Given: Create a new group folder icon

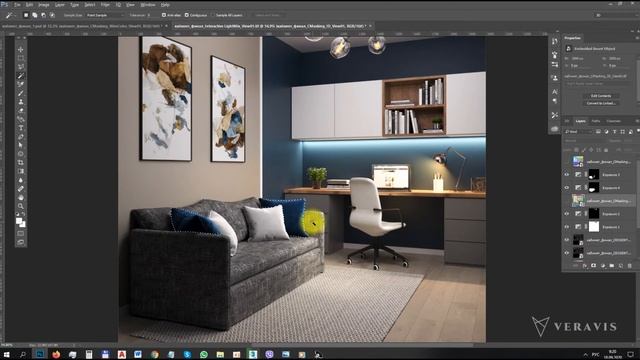Looking at the screenshot, I should [x=612, y=266].
